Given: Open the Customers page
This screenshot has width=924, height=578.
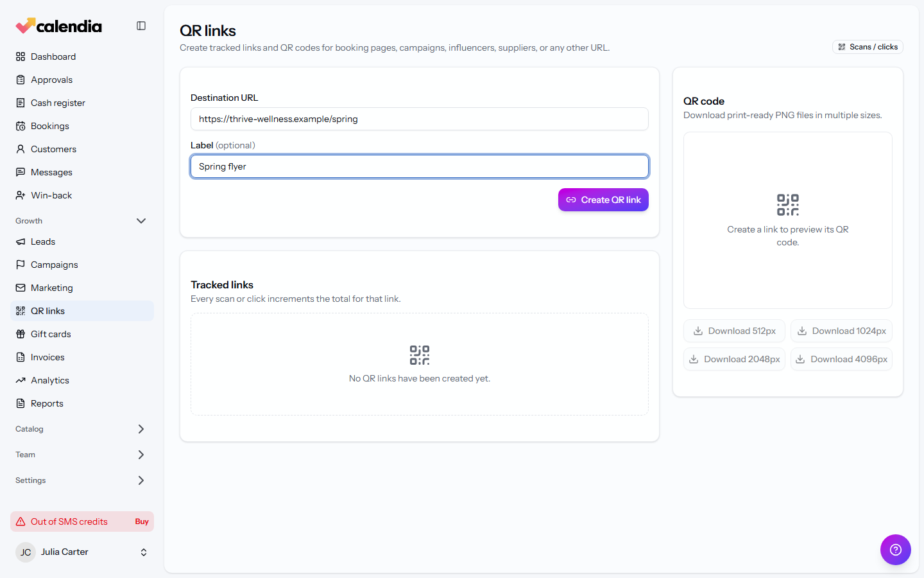Looking at the screenshot, I should tap(82, 149).
